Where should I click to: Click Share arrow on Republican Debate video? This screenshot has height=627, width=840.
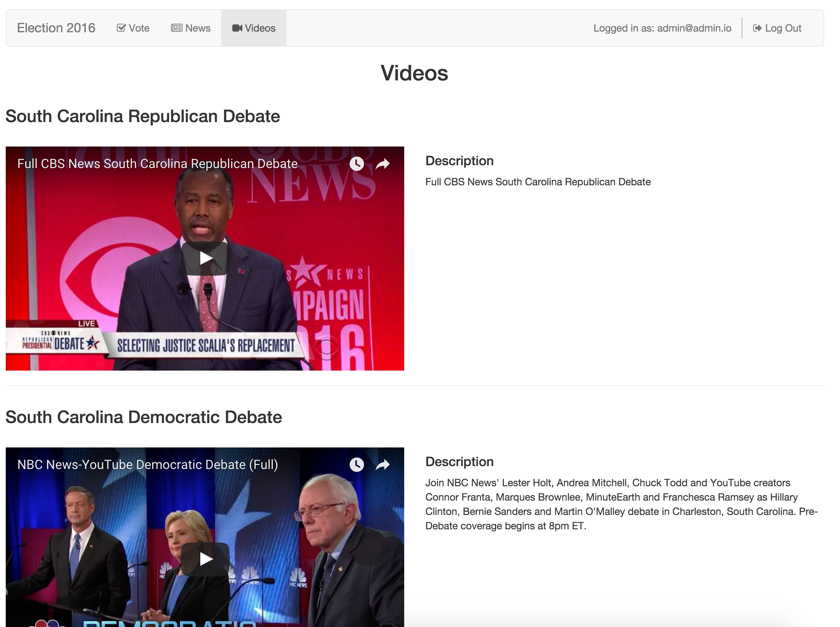pos(382,164)
